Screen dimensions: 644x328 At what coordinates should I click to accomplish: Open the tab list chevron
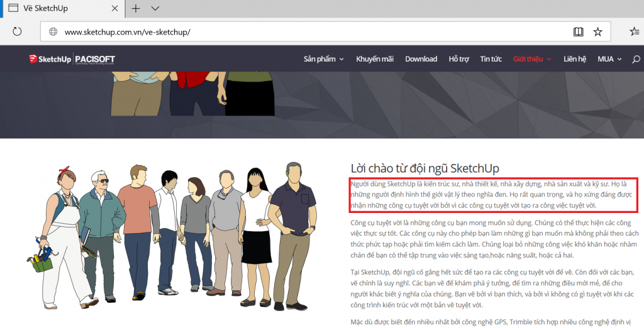[x=155, y=8]
